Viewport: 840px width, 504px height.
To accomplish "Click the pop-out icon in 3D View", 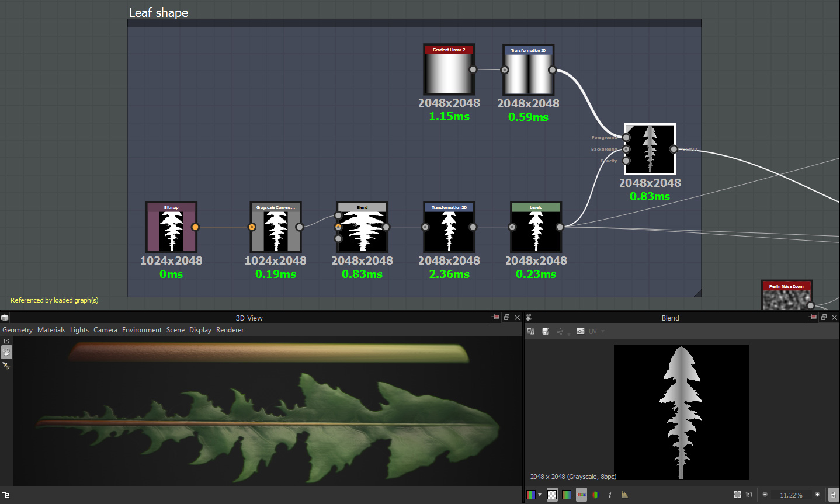I will [x=6, y=341].
